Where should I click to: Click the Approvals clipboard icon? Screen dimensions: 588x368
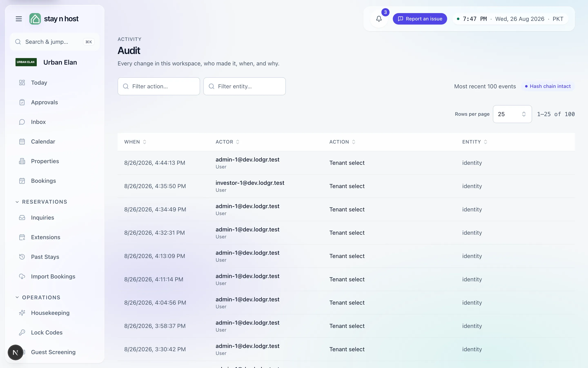click(22, 102)
